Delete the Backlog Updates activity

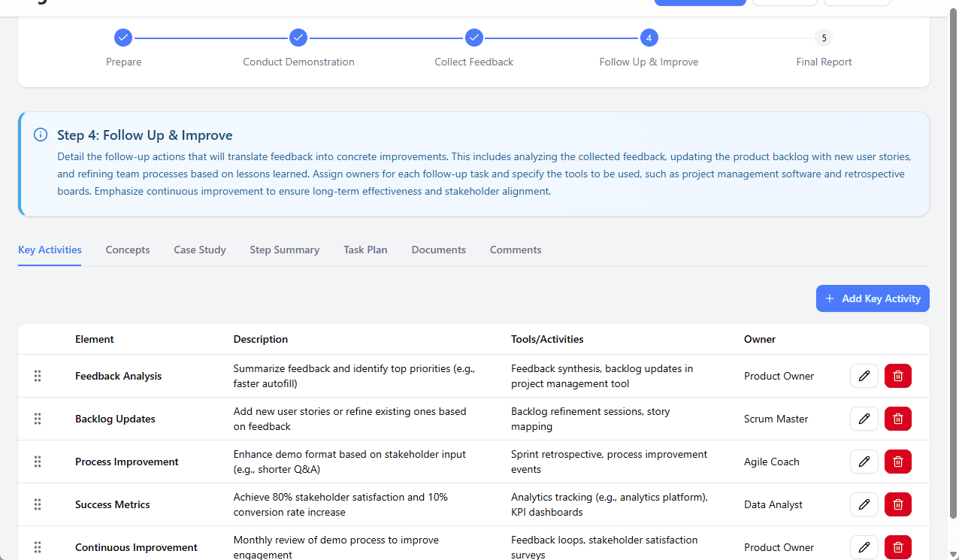coord(897,419)
